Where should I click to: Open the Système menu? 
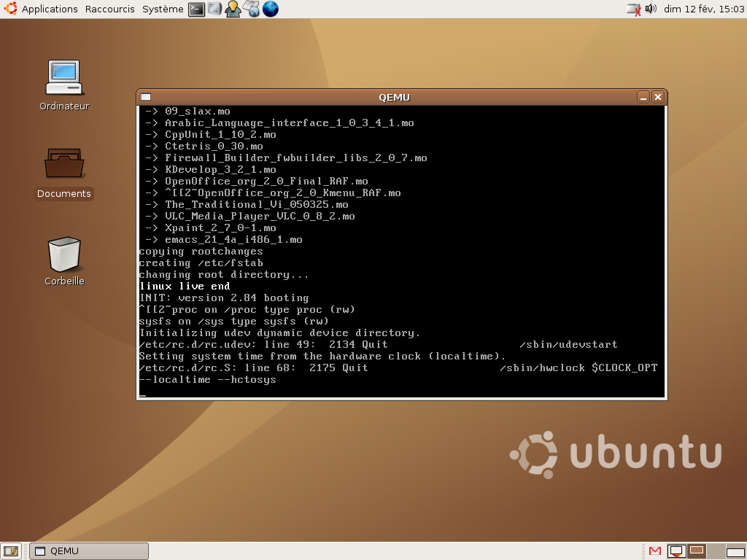coord(163,9)
